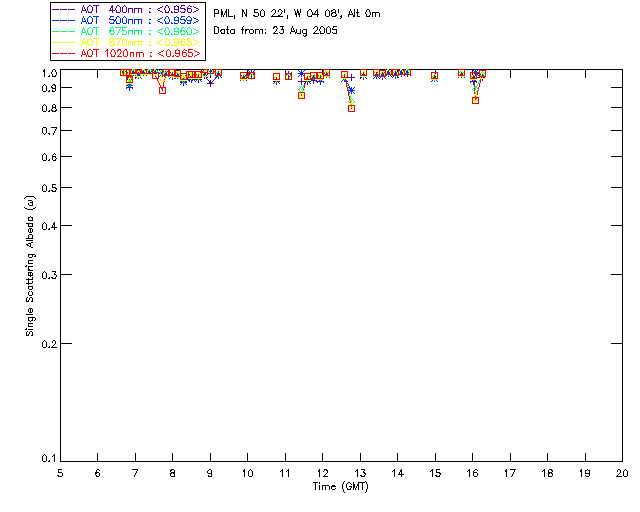The image size is (640, 512).
Task: Click the y-axis label 0.8
Action: pos(49,108)
